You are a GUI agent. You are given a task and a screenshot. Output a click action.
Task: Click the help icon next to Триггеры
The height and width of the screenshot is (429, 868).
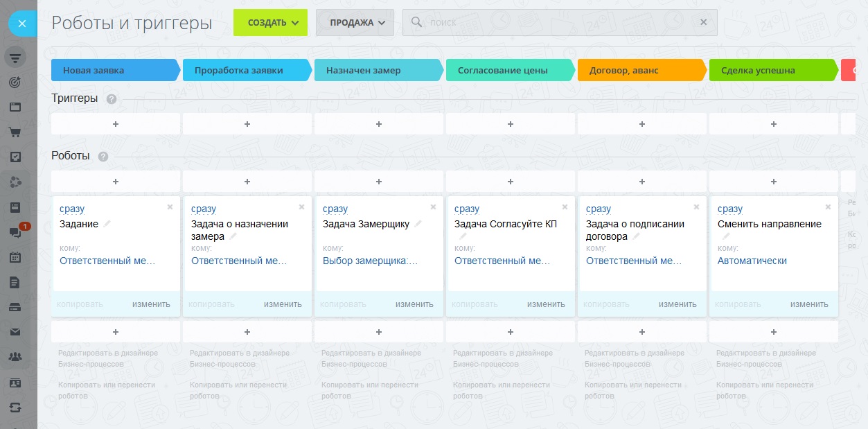click(x=112, y=99)
